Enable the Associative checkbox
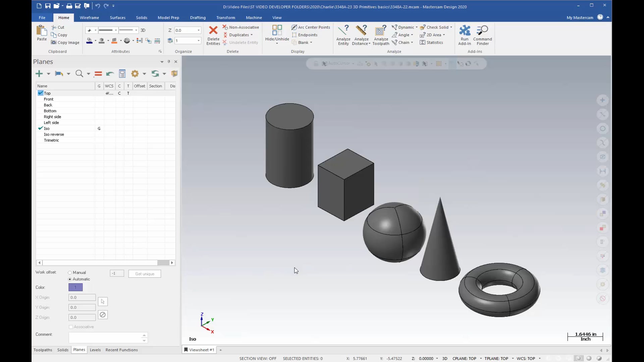The image size is (644, 362). pyautogui.click(x=71, y=326)
